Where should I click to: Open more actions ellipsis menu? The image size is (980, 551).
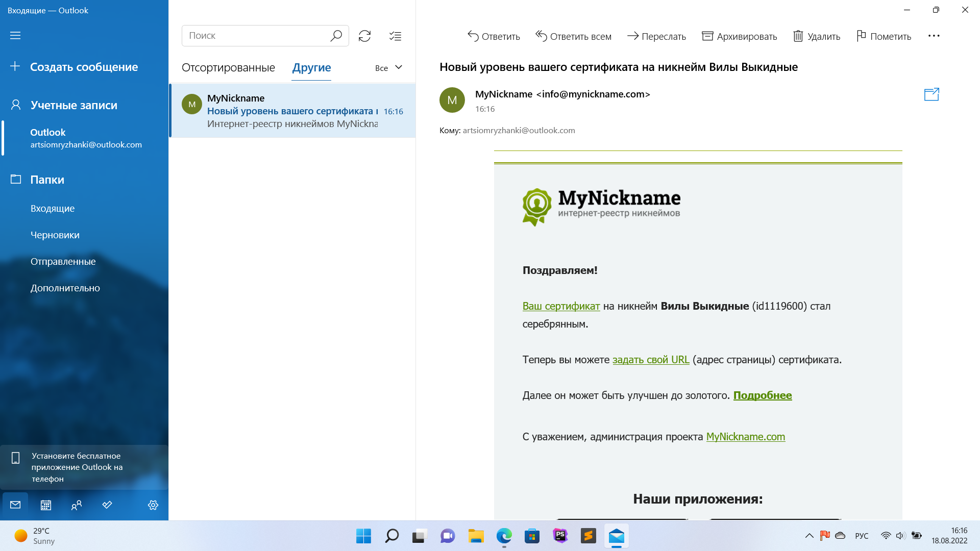pyautogui.click(x=934, y=36)
